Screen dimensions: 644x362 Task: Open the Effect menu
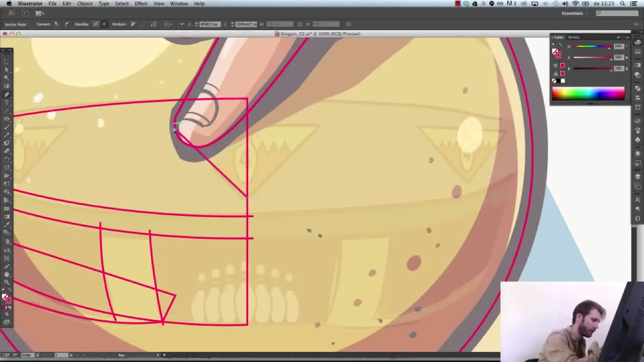point(141,4)
